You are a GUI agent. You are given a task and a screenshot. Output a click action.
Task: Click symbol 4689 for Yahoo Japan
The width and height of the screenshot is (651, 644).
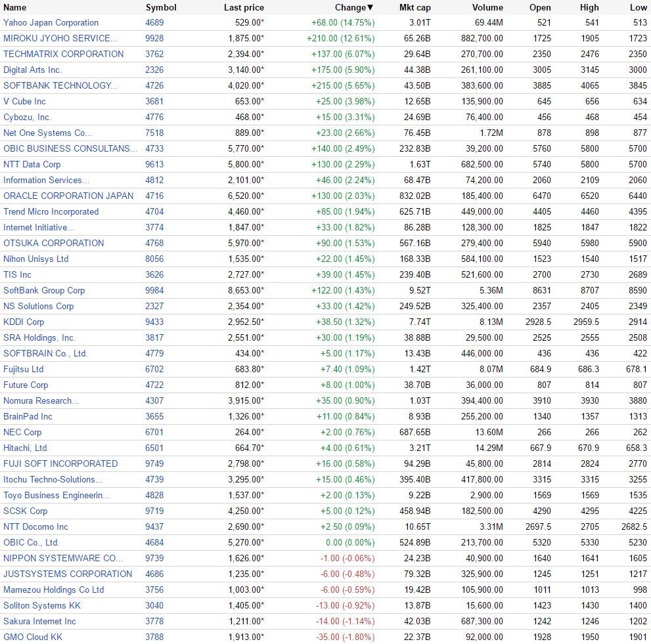(154, 23)
